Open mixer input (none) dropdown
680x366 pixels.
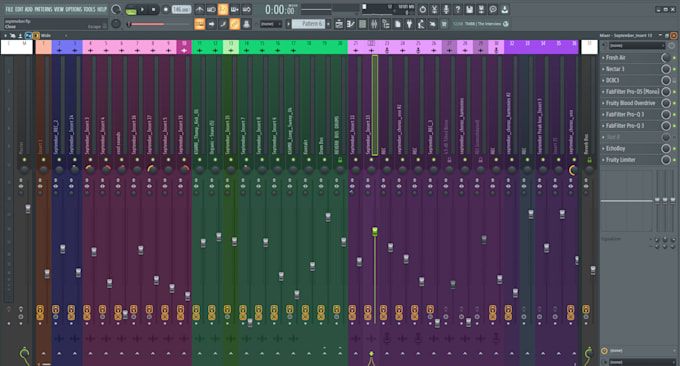click(637, 46)
